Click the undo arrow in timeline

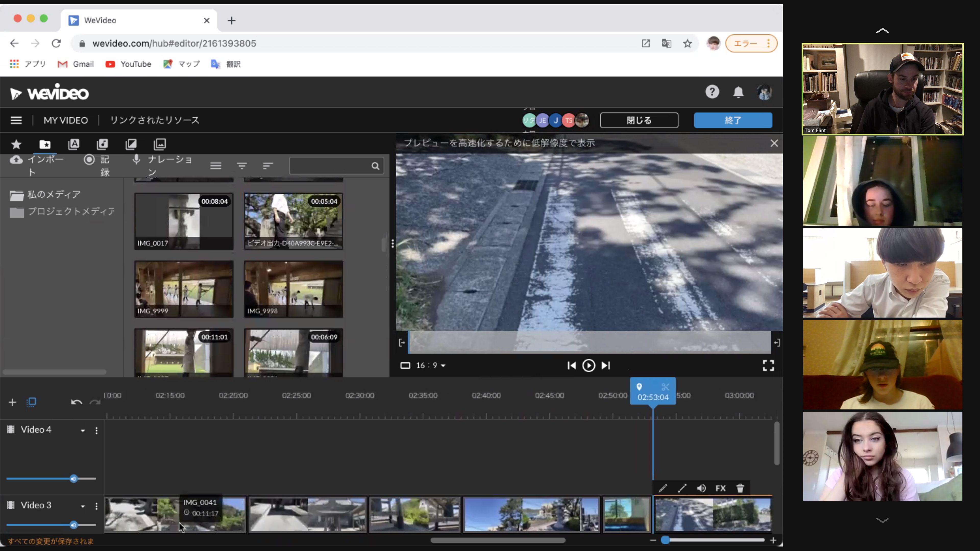pyautogui.click(x=76, y=402)
